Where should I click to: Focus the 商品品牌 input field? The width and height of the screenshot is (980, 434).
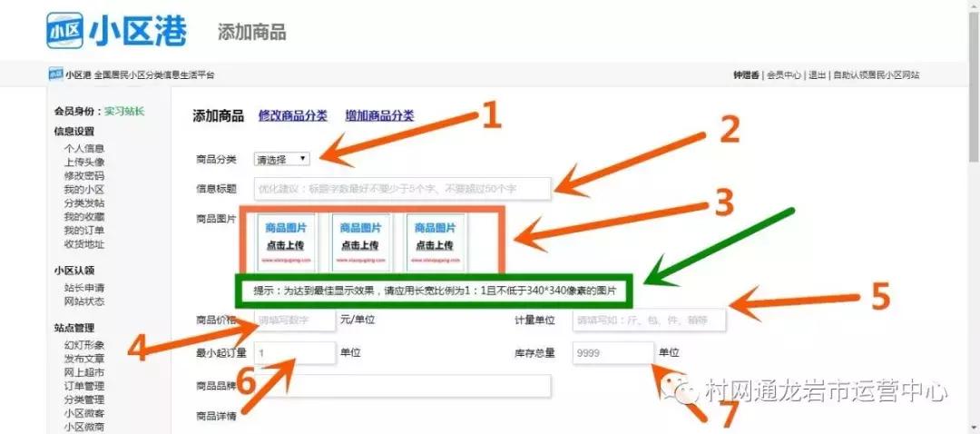(x=403, y=386)
